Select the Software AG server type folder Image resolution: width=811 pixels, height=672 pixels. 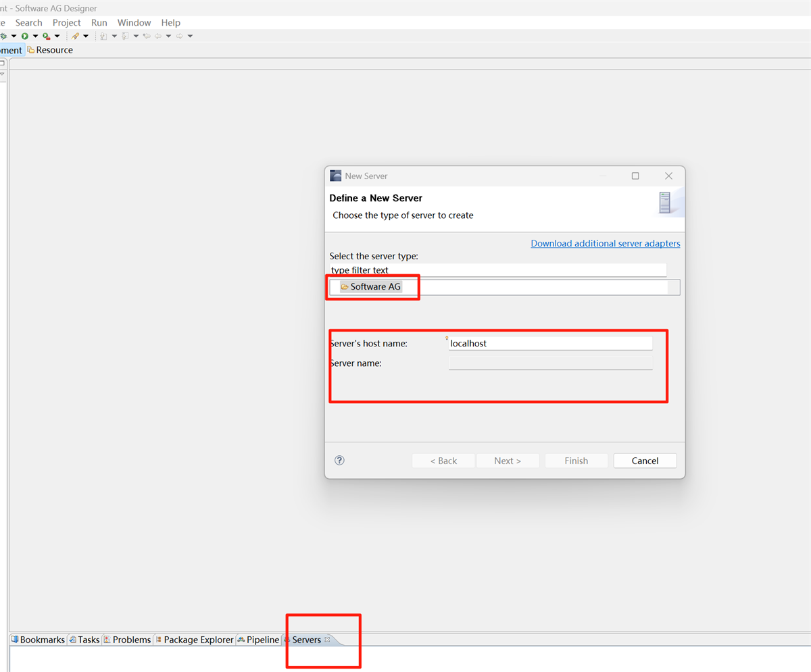pyautogui.click(x=370, y=287)
